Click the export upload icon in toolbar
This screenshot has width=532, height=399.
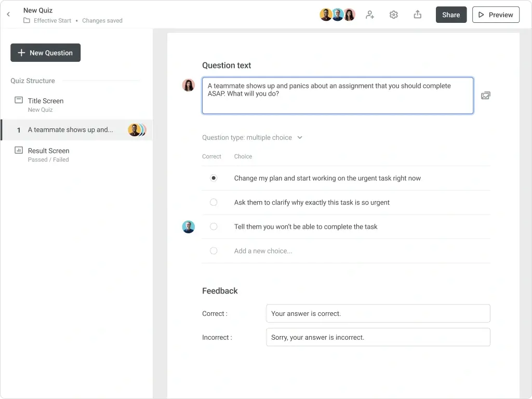417,15
